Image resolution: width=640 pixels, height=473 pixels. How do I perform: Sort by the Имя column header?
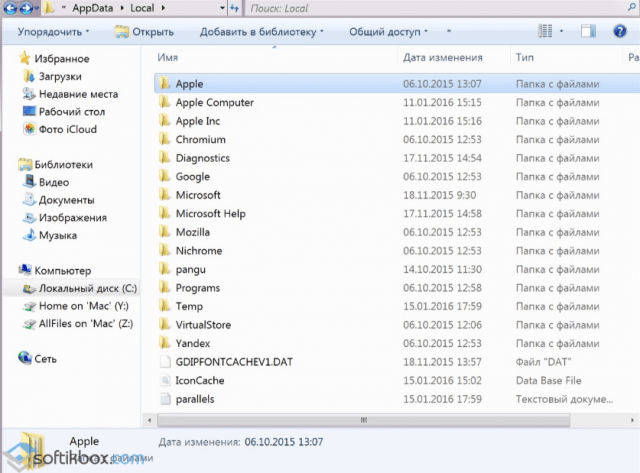point(168,58)
